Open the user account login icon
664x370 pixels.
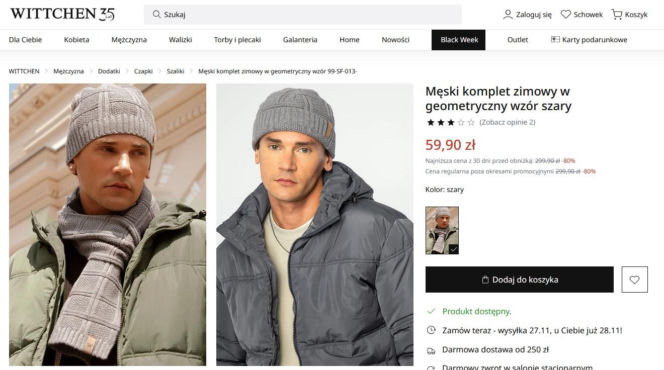tap(507, 15)
